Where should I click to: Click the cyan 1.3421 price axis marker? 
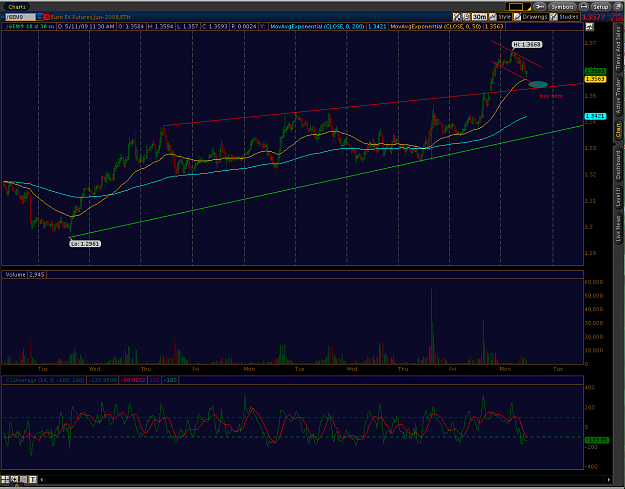pos(595,116)
